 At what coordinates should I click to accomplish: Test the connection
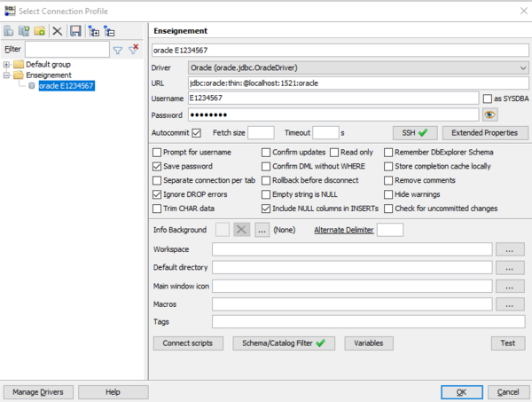(x=508, y=343)
